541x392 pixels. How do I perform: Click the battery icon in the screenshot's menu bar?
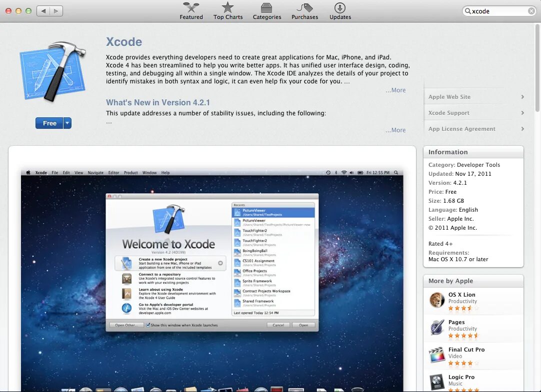click(360, 173)
